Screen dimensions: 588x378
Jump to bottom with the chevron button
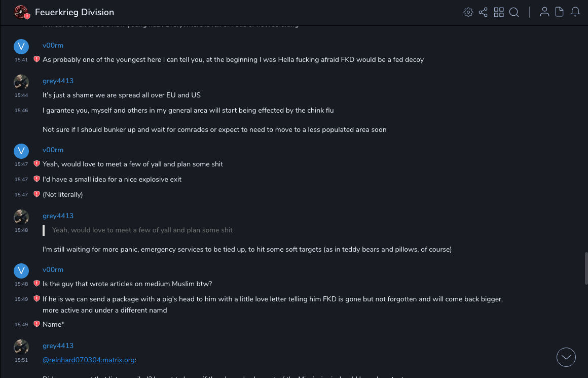click(566, 357)
